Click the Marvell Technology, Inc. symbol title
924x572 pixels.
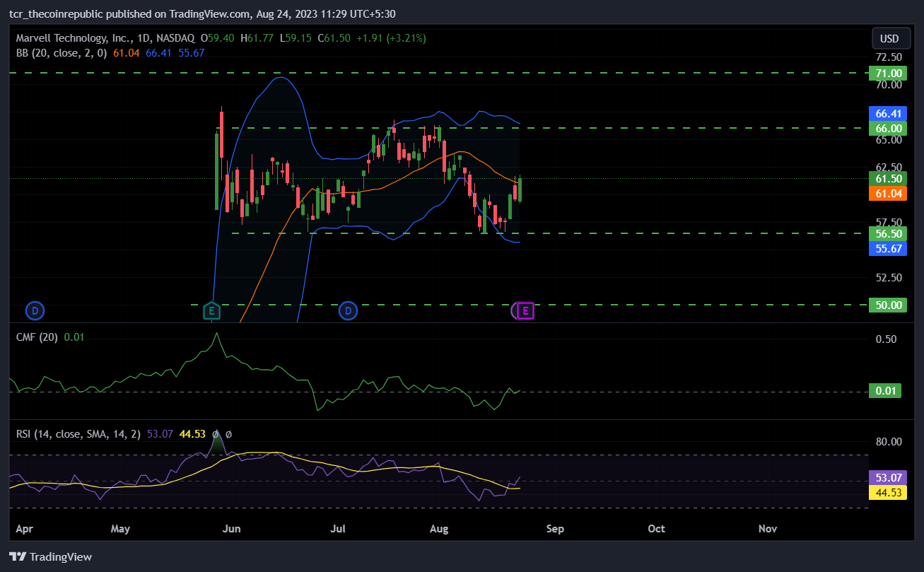106,38
